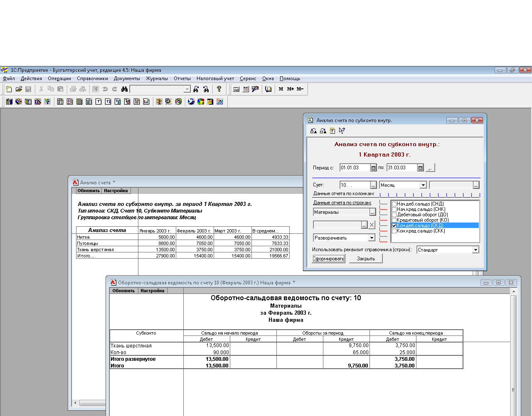
Task: Click the Copy toolbar icon
Action: 51,89
